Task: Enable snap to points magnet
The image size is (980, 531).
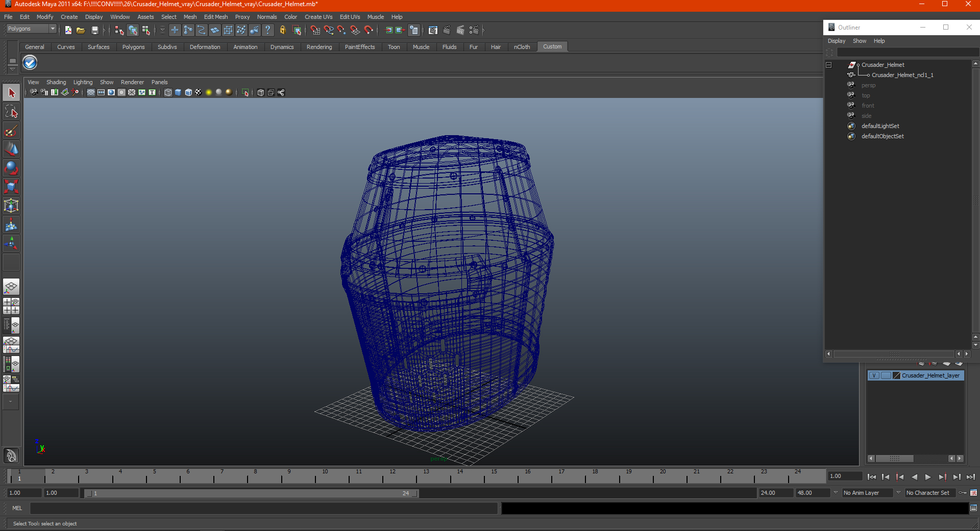Action: (341, 31)
